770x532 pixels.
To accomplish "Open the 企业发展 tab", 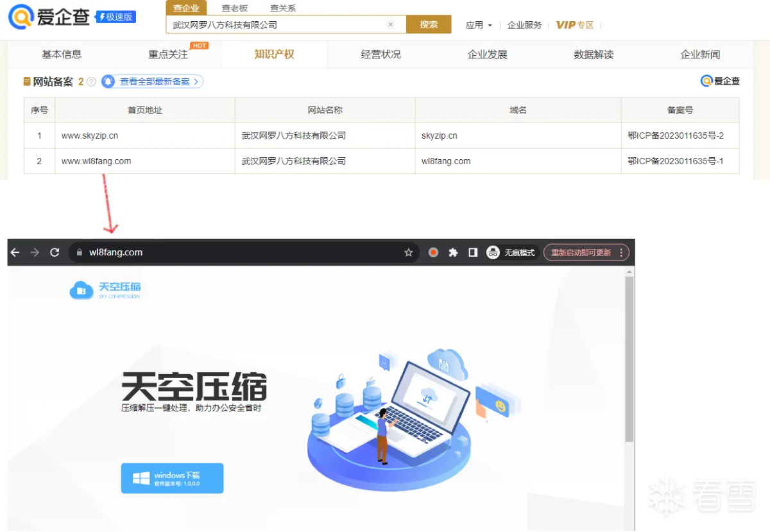I will (x=488, y=55).
